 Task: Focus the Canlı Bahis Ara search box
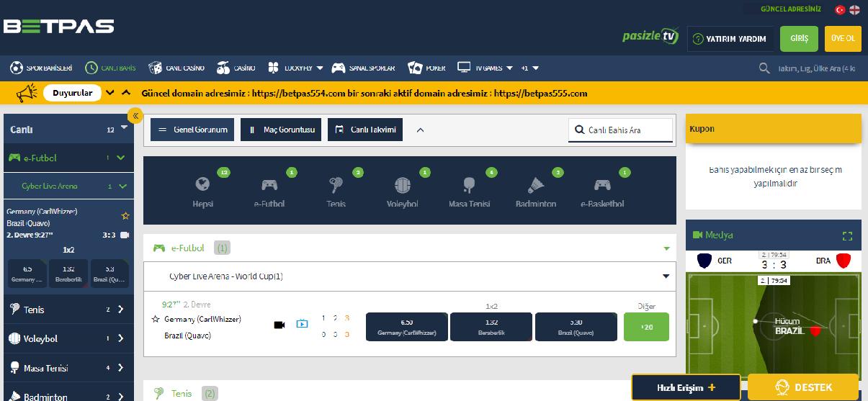[620, 130]
